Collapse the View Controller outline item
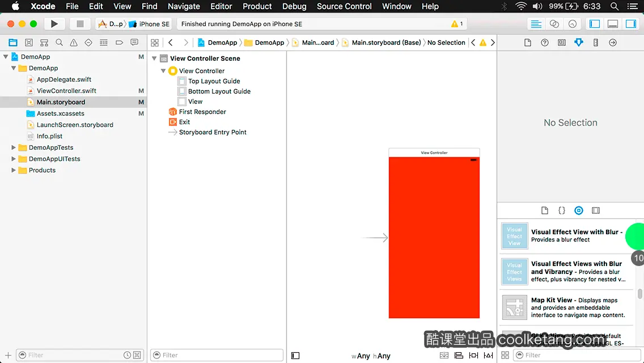Viewport: 644px width, 363px height. pos(163,71)
